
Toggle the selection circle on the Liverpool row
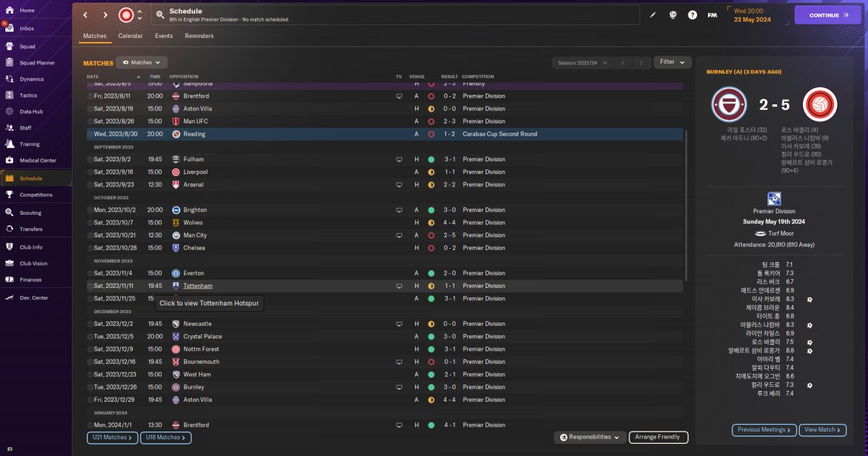90,172
